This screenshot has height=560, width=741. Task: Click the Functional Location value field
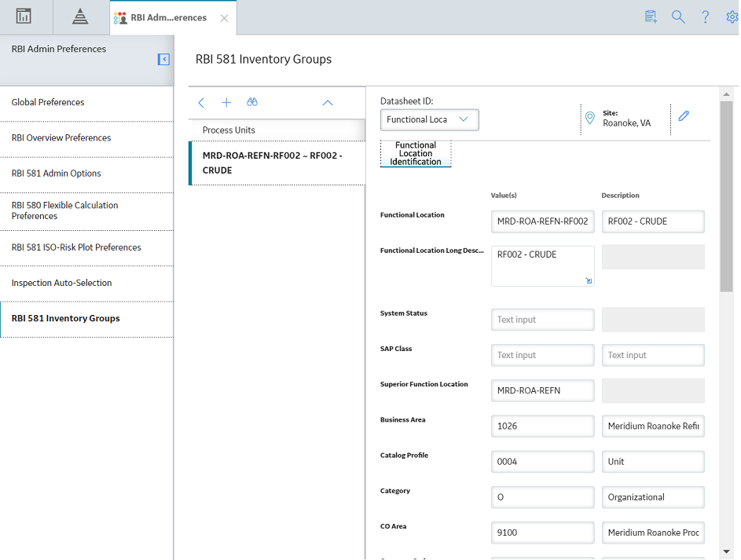(x=542, y=221)
